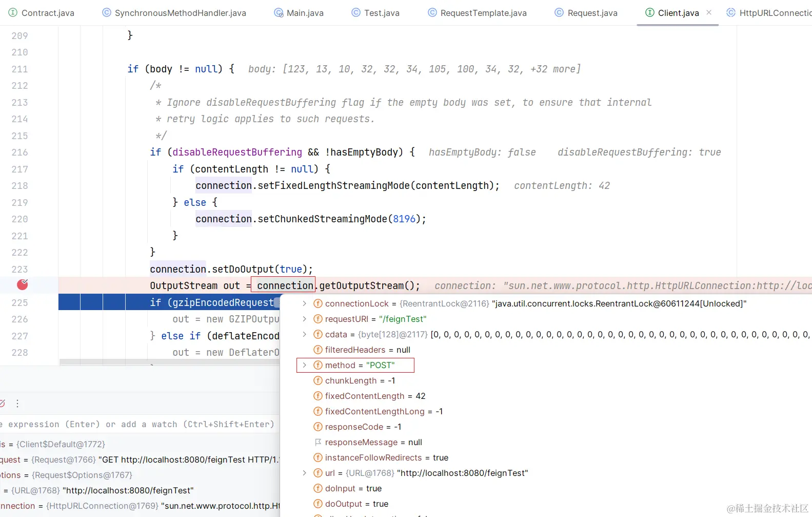Select the Request@1766 GET variable row

(140, 459)
